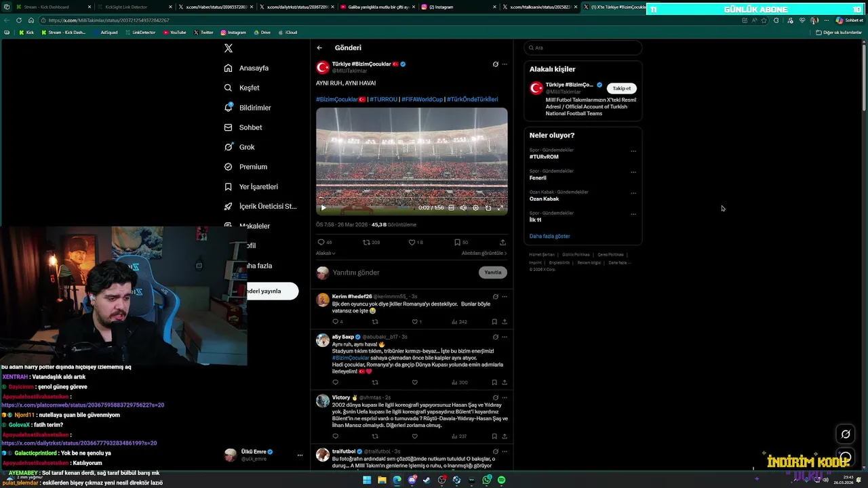Open Sohbet messages
868x488 pixels.
[x=243, y=127]
